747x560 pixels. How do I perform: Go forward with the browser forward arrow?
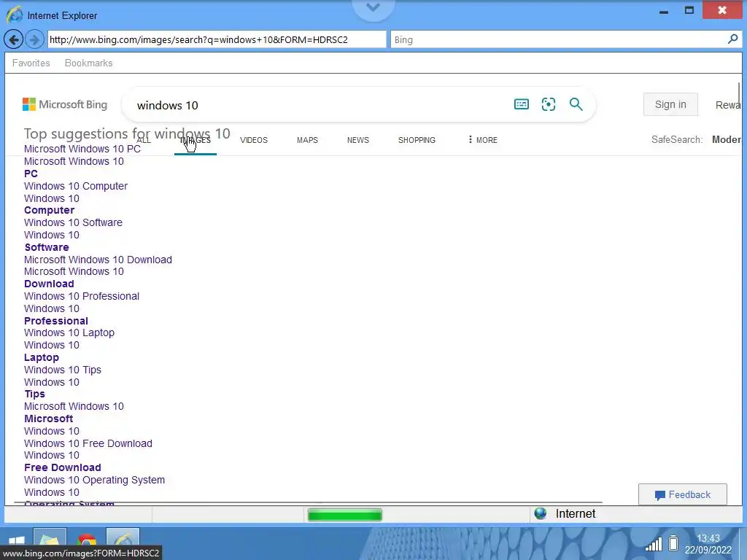point(34,39)
